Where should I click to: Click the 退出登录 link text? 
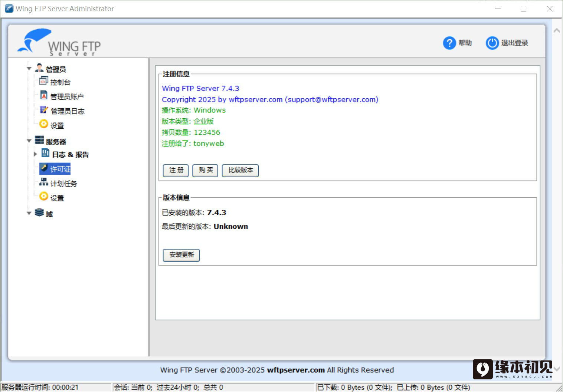515,43
